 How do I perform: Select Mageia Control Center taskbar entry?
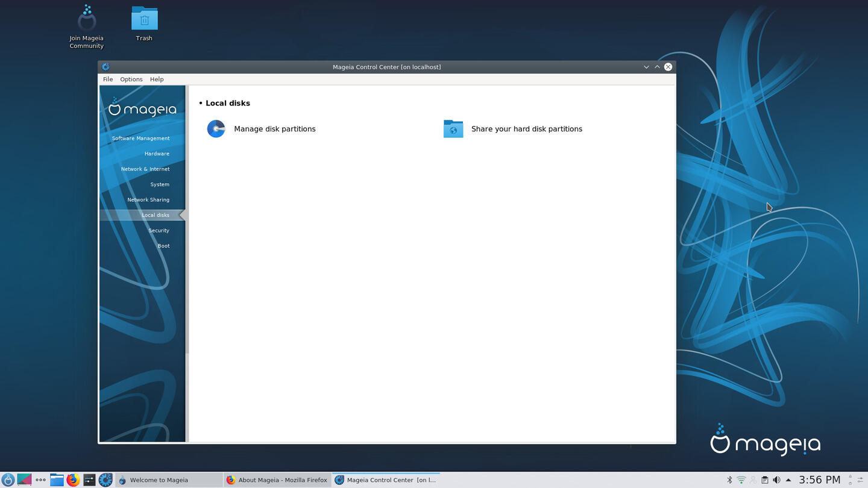(386, 480)
